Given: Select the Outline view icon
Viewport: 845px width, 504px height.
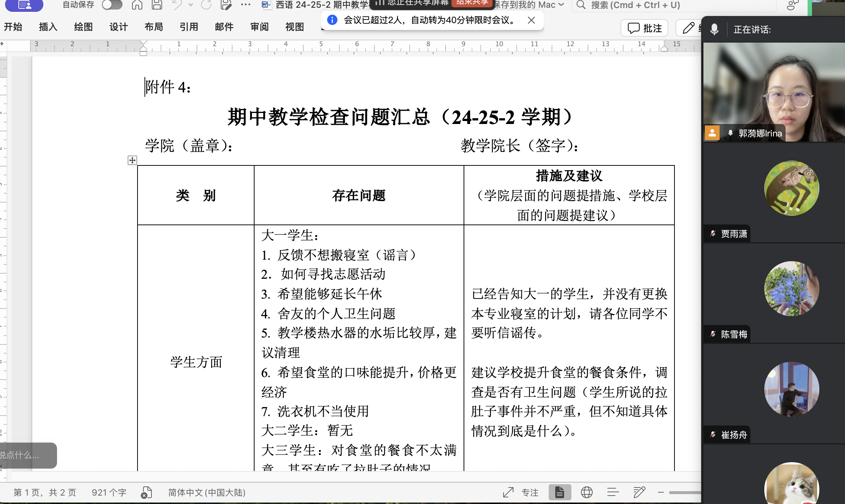Looking at the screenshot, I should 613,492.
